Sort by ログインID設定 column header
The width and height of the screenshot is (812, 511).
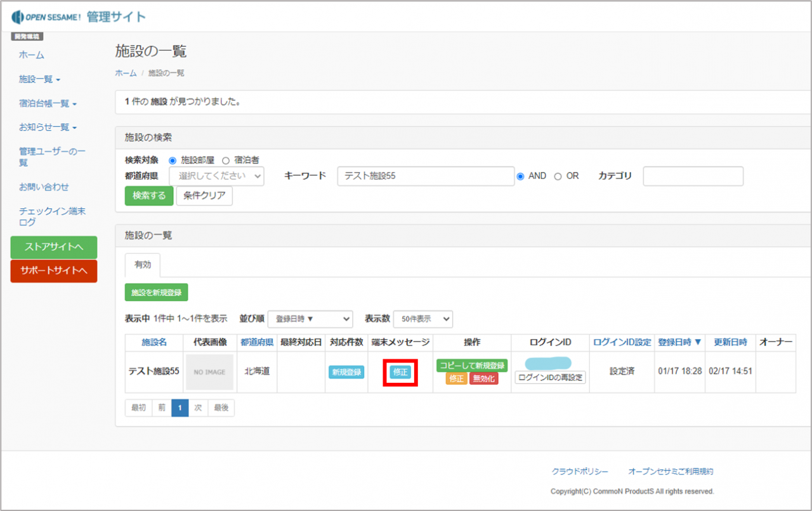click(x=622, y=342)
